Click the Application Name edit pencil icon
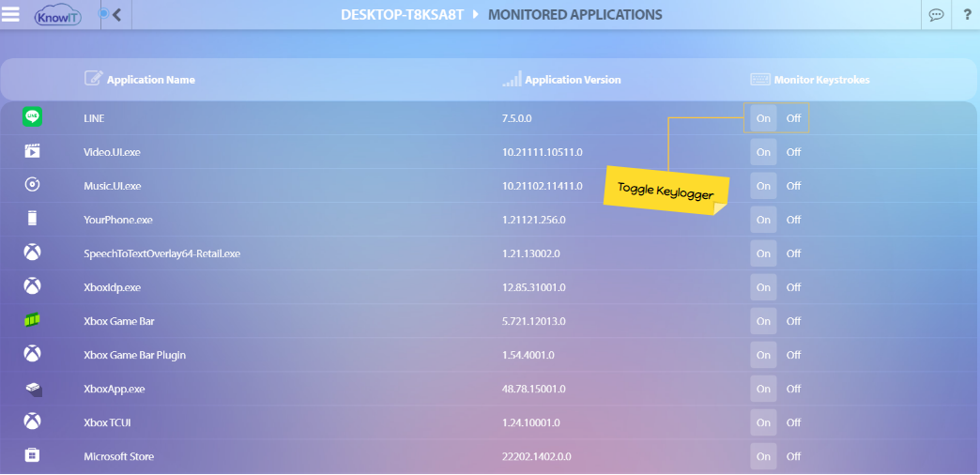980x475 pixels. 93,79
